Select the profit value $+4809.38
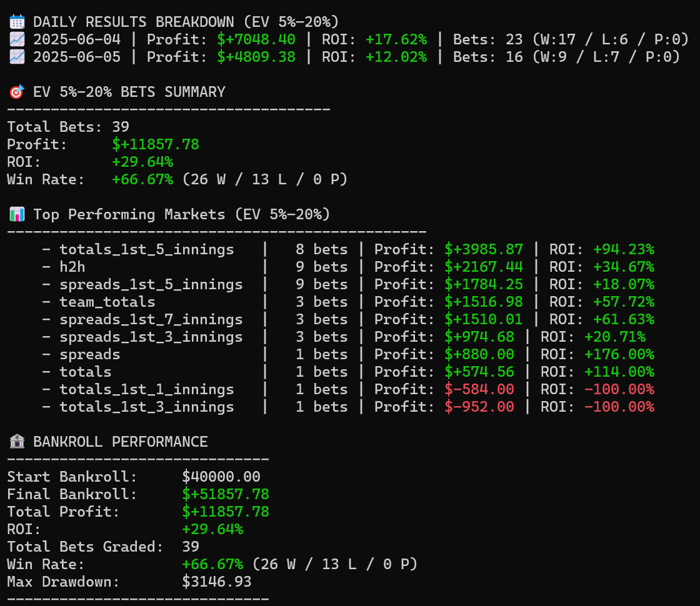700x606 pixels. [256, 57]
